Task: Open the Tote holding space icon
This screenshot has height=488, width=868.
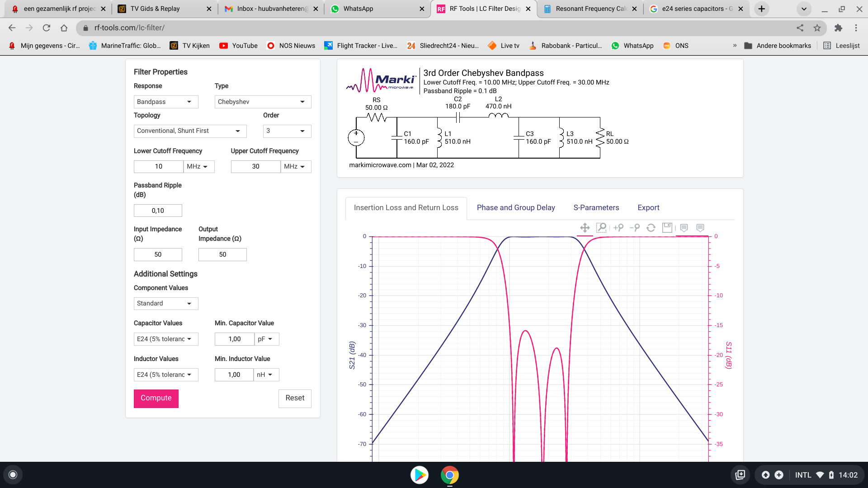Action: coord(740,475)
